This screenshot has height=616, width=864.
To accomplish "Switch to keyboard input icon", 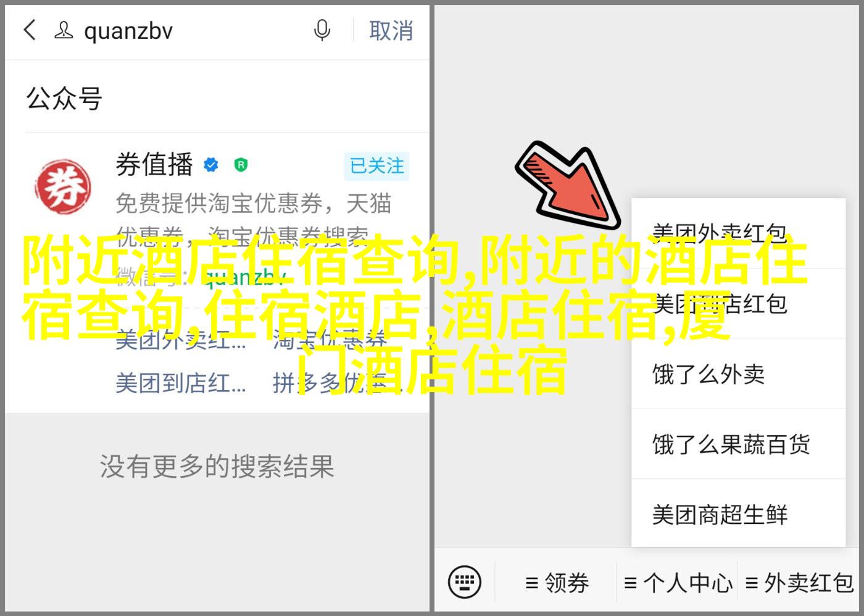I will [464, 581].
